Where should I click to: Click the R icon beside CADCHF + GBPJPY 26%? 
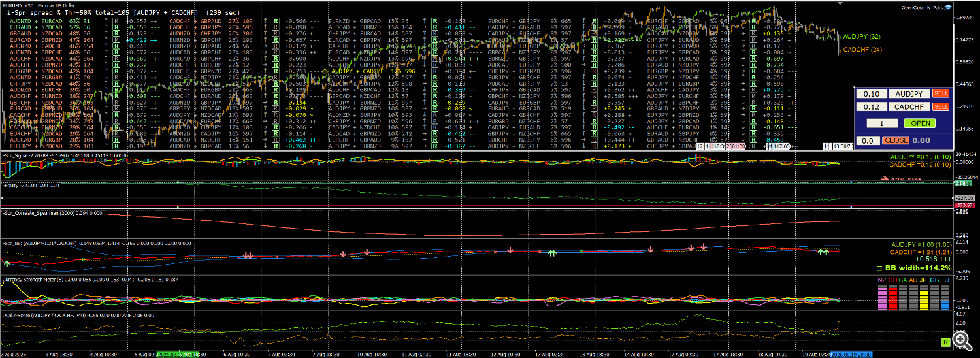tap(276, 28)
